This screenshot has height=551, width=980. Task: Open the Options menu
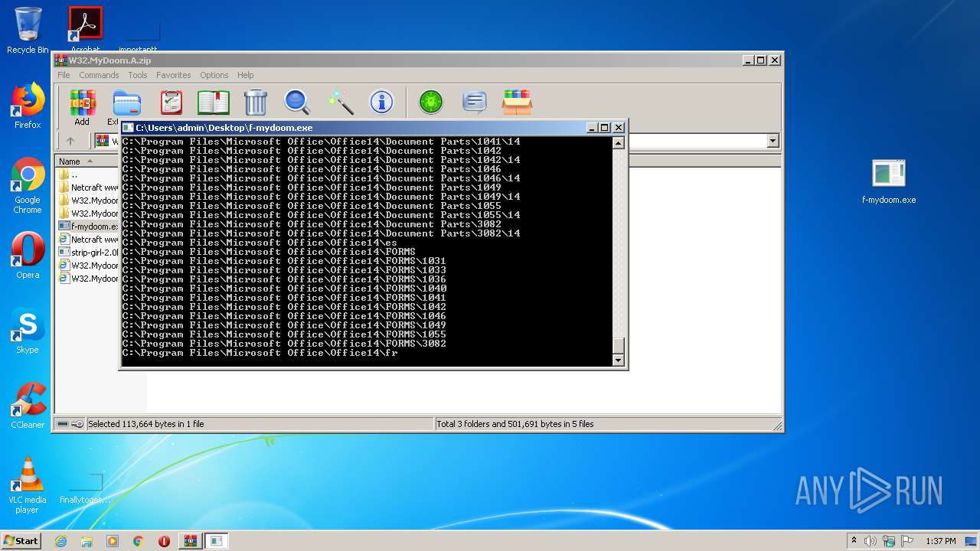coord(214,75)
